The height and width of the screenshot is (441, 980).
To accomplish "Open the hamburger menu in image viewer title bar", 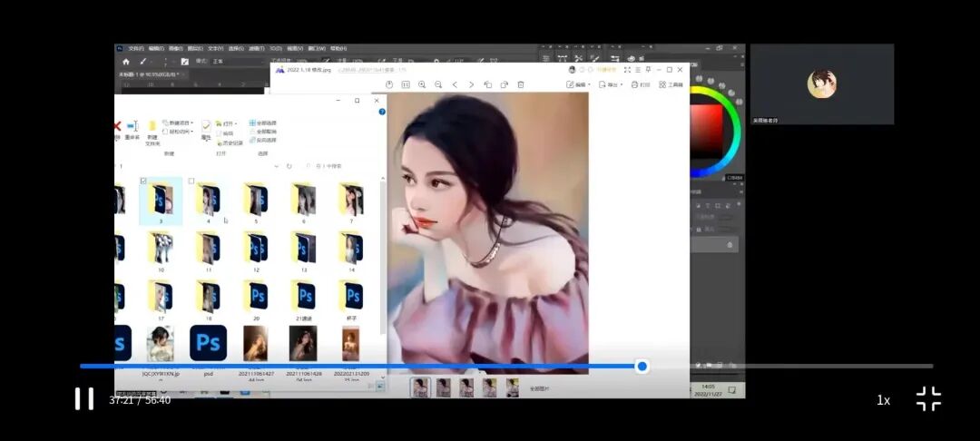I will tap(638, 70).
